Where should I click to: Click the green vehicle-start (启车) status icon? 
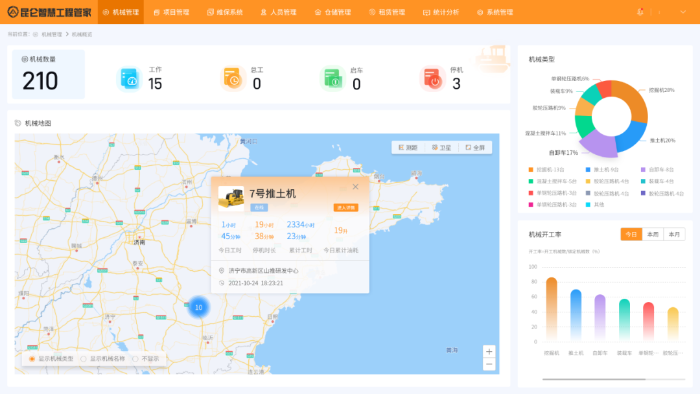[x=332, y=79]
